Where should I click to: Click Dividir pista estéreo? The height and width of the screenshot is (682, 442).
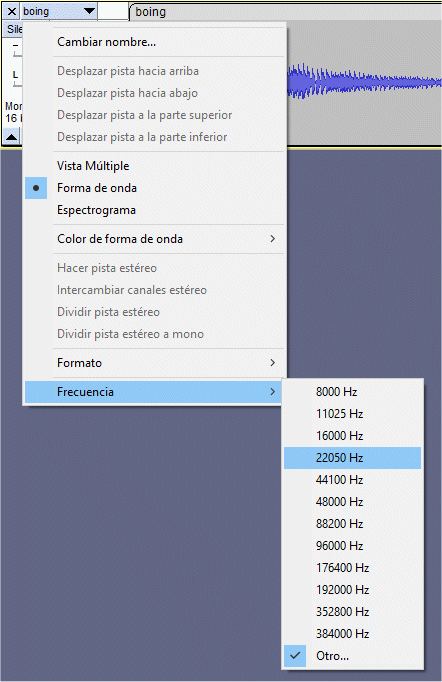(x=154, y=312)
